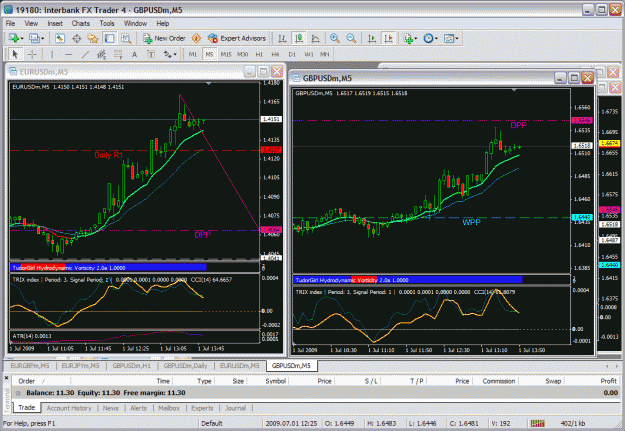
Task: Sort by the Order column header
Action: 27,381
